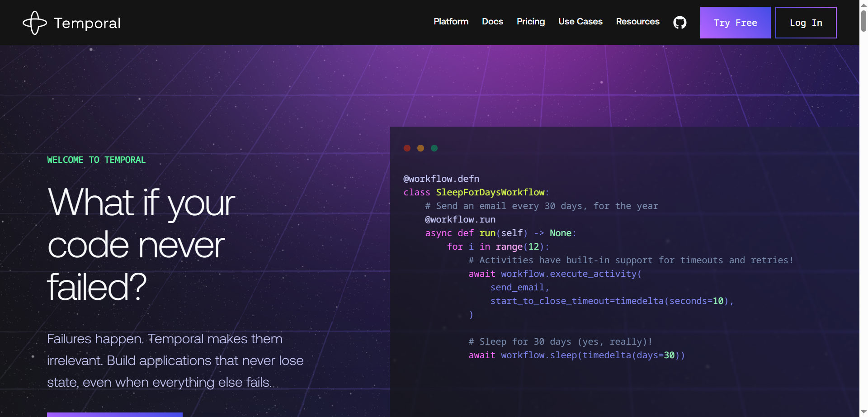Image resolution: width=868 pixels, height=417 pixels.
Task: Click the green dot in code window
Action: click(x=434, y=148)
